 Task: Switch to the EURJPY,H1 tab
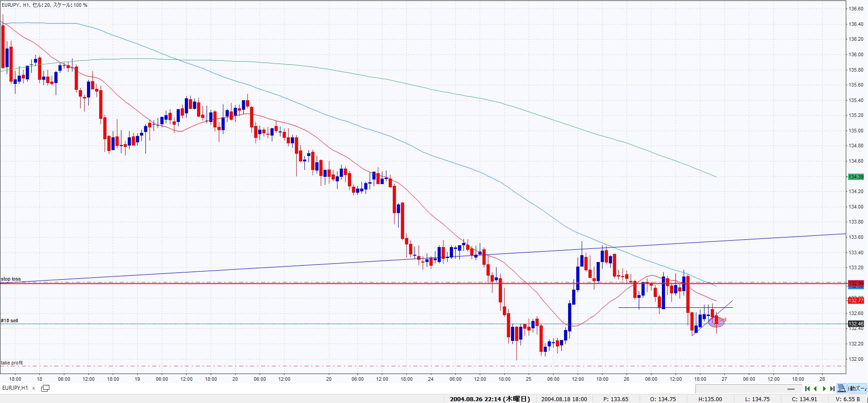[15, 388]
